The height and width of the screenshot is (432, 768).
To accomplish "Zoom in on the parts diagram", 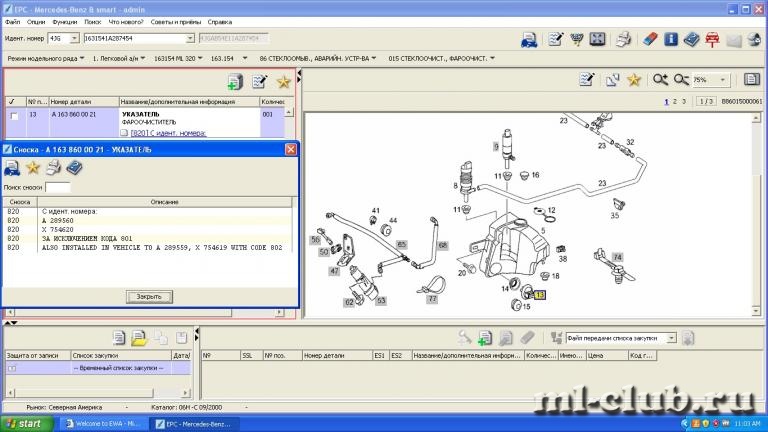I will 660,79.
